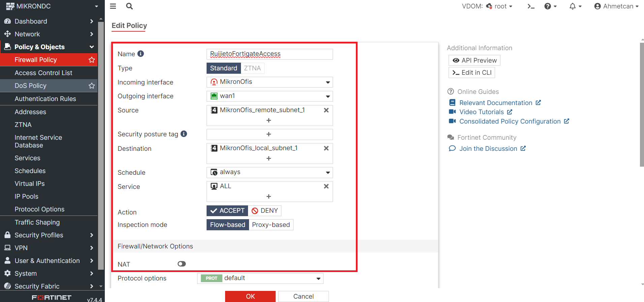Open API Preview

click(474, 60)
